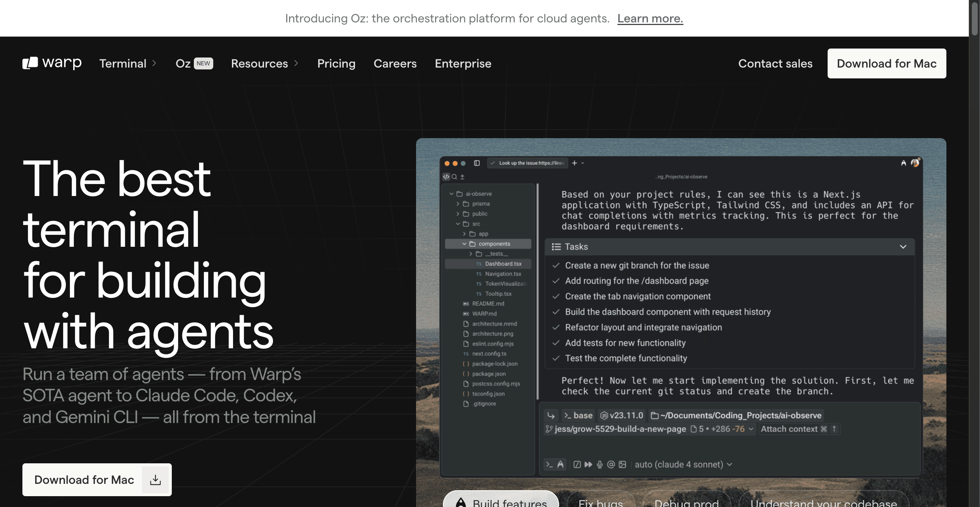The width and height of the screenshot is (980, 507).
Task: Click the plus-minus diff icon above file tree
Action: click(462, 177)
